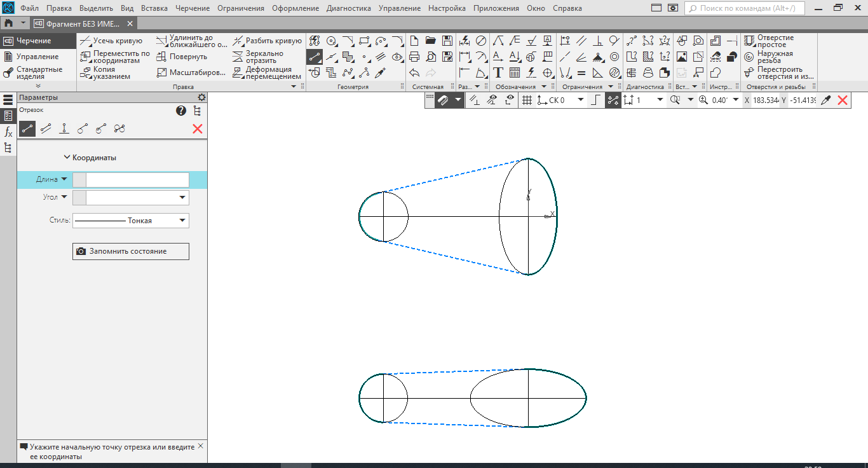Open file folder icon in Системная
Screen dimensions: 868x468
tap(431, 41)
